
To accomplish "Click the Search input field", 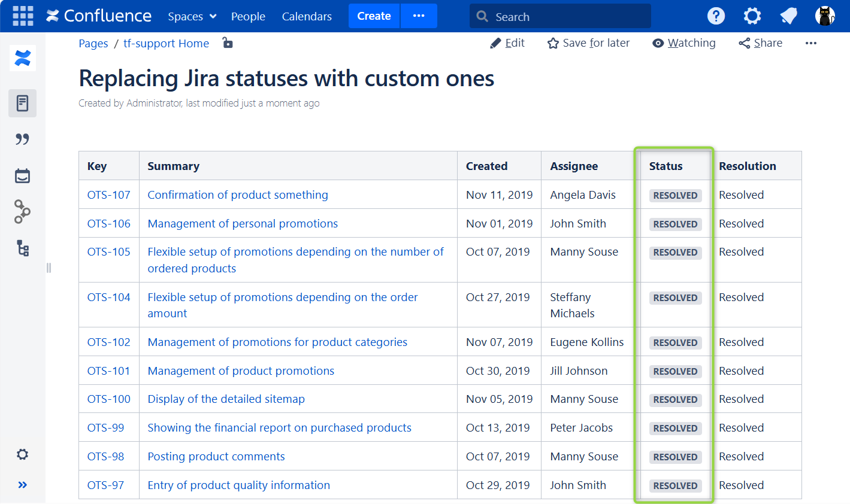I will pyautogui.click(x=560, y=17).
